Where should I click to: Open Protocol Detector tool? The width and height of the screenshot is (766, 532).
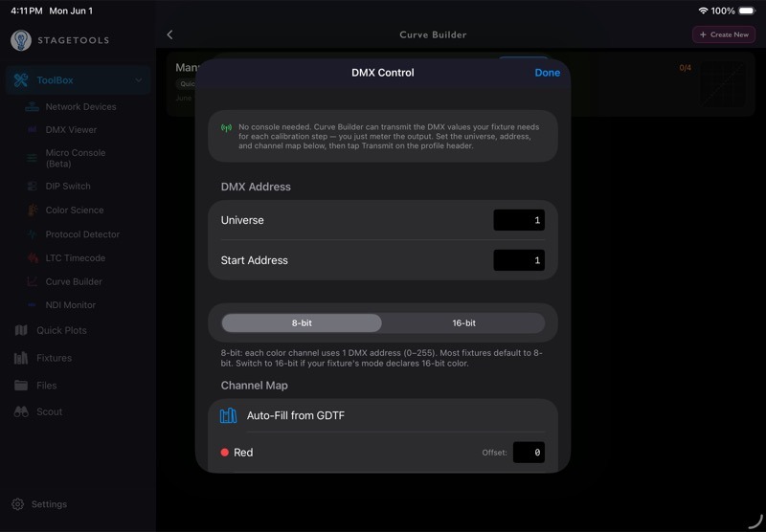[82, 234]
